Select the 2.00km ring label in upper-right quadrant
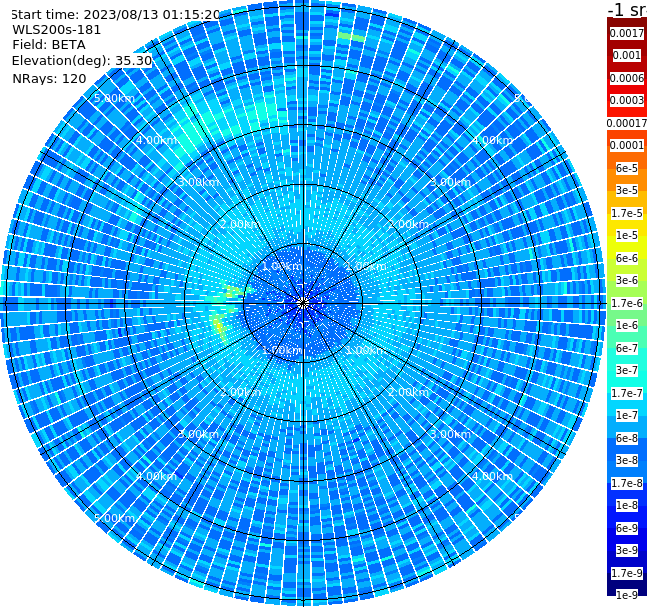The image size is (647, 607). pyautogui.click(x=408, y=224)
